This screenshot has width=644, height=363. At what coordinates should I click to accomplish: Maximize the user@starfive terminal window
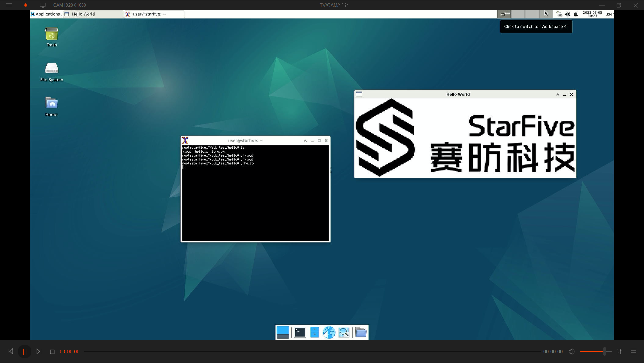[319, 141]
